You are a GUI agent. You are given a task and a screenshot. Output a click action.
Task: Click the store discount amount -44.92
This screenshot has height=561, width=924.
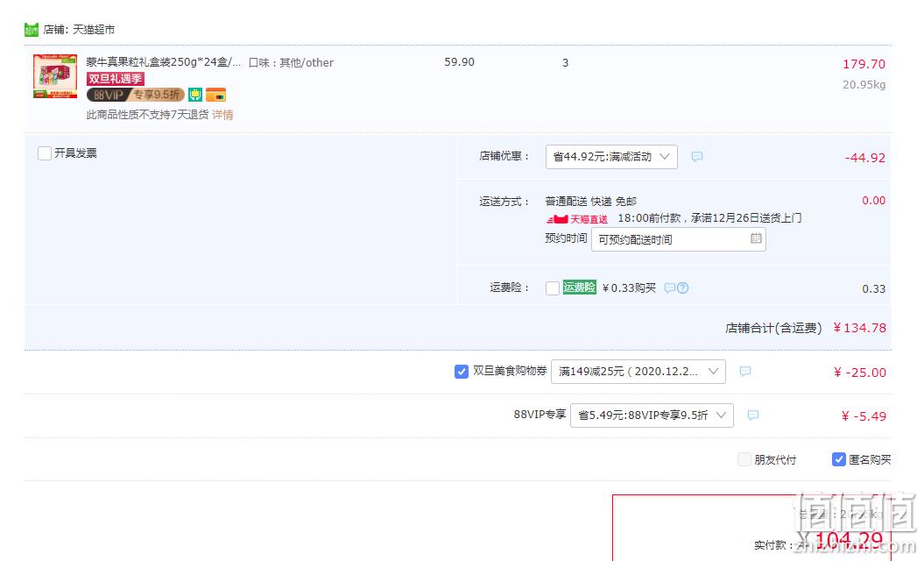pos(865,158)
